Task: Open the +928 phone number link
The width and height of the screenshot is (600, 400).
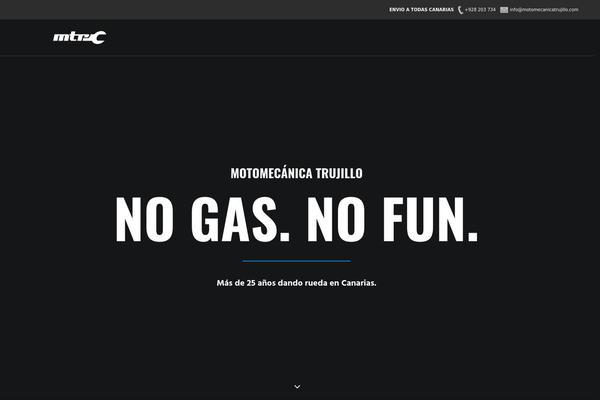Action: click(480, 10)
